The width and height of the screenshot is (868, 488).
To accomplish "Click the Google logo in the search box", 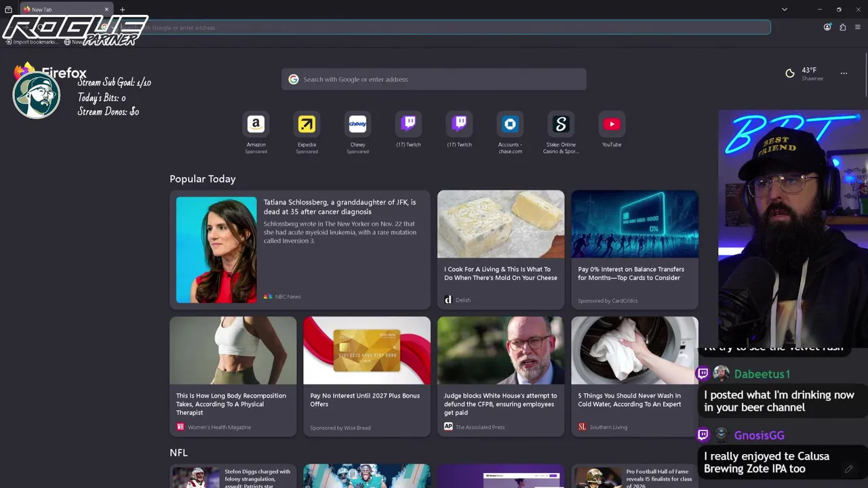I will pyautogui.click(x=293, y=79).
